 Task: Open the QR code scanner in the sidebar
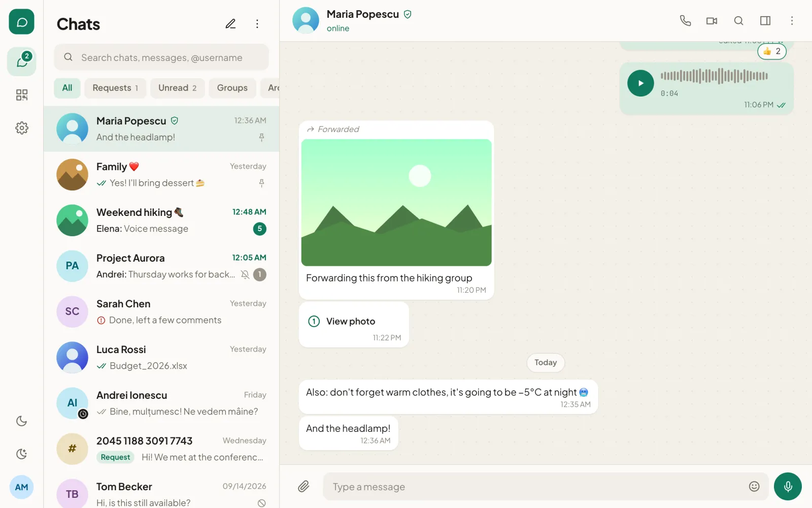point(21,95)
